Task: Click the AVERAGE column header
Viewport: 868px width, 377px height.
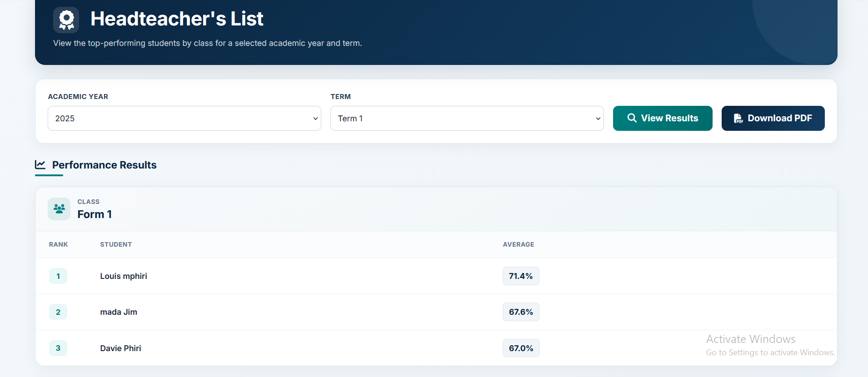Action: pyautogui.click(x=519, y=244)
